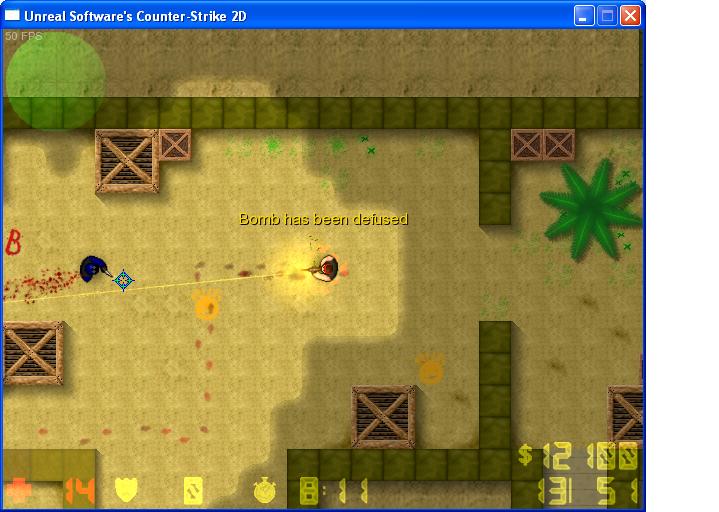Click the small crate beside the large top-left crate

click(x=175, y=145)
